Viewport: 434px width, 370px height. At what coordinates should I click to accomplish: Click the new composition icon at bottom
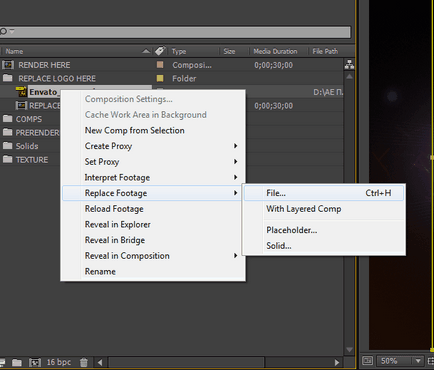(x=35, y=362)
